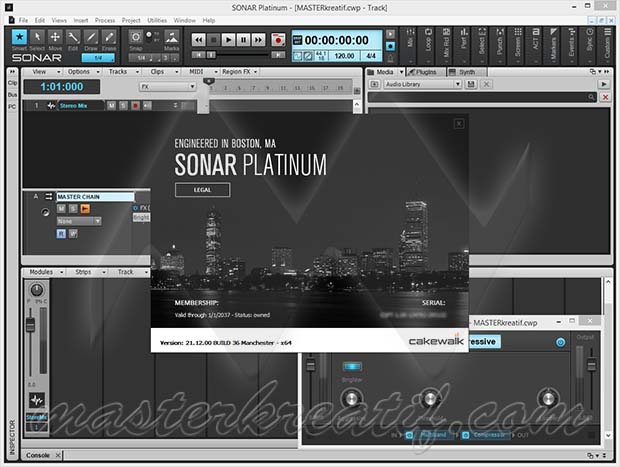
Task: Click the Snap to grid icon
Action: (x=136, y=37)
